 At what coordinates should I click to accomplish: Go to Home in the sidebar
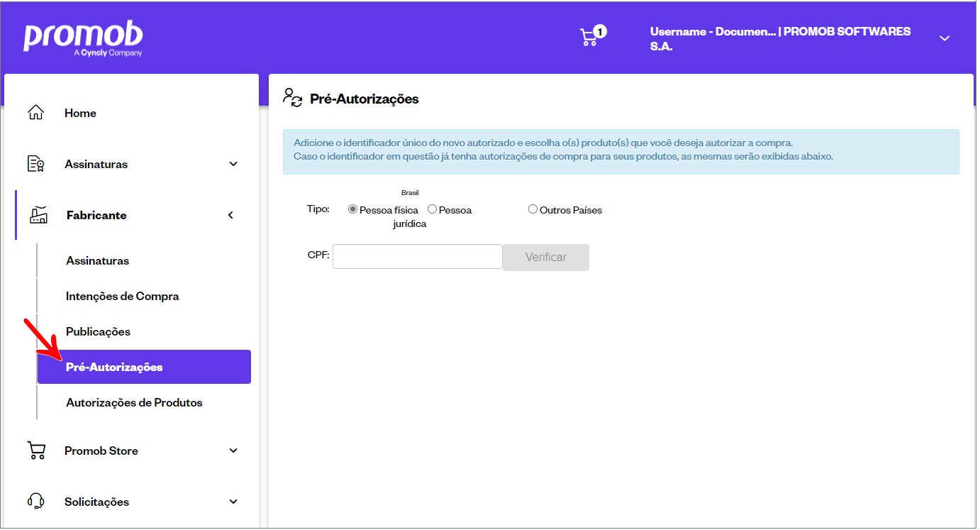(x=80, y=113)
